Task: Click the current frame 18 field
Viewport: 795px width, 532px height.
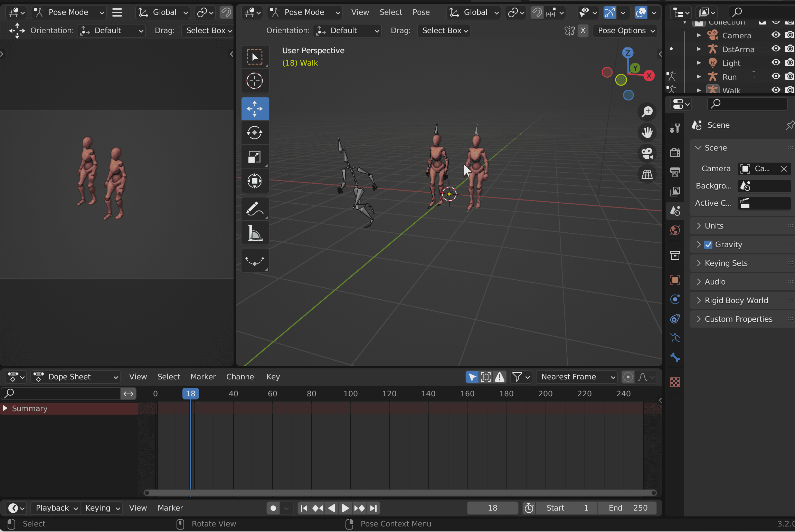Action: 492,508
